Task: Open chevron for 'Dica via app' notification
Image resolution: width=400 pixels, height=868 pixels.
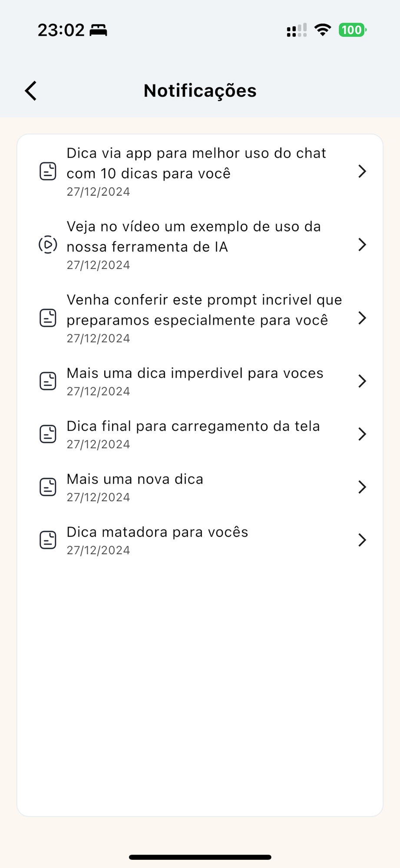Action: pos(362,171)
